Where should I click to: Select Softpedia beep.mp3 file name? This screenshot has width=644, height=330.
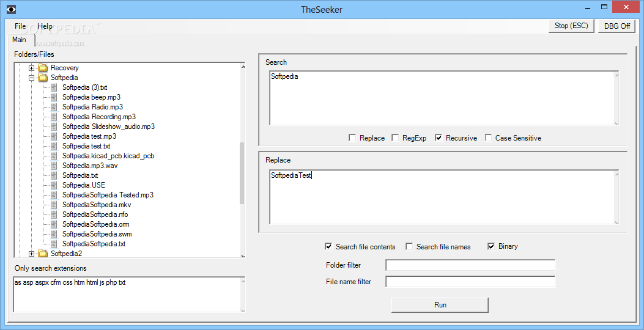91,97
